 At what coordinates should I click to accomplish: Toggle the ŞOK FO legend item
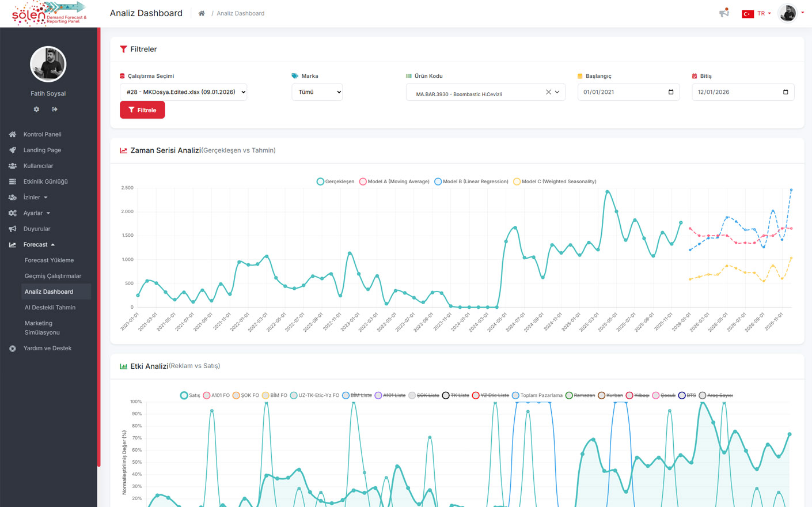tap(245, 395)
